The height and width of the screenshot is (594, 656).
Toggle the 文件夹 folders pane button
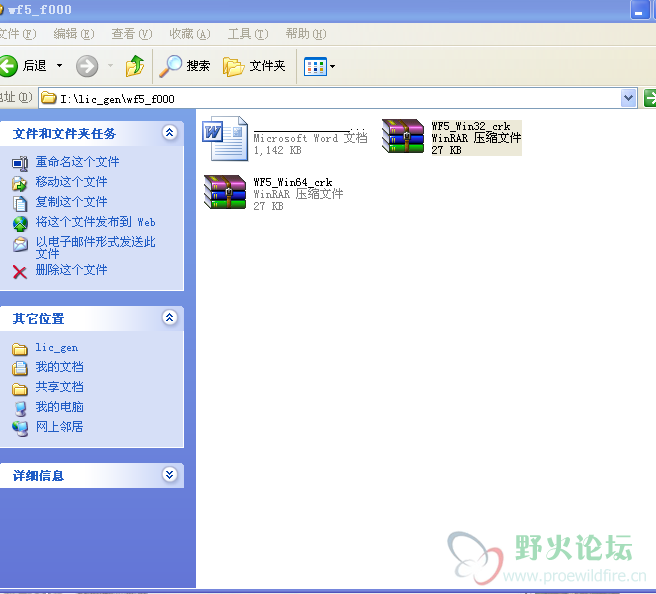pos(254,66)
